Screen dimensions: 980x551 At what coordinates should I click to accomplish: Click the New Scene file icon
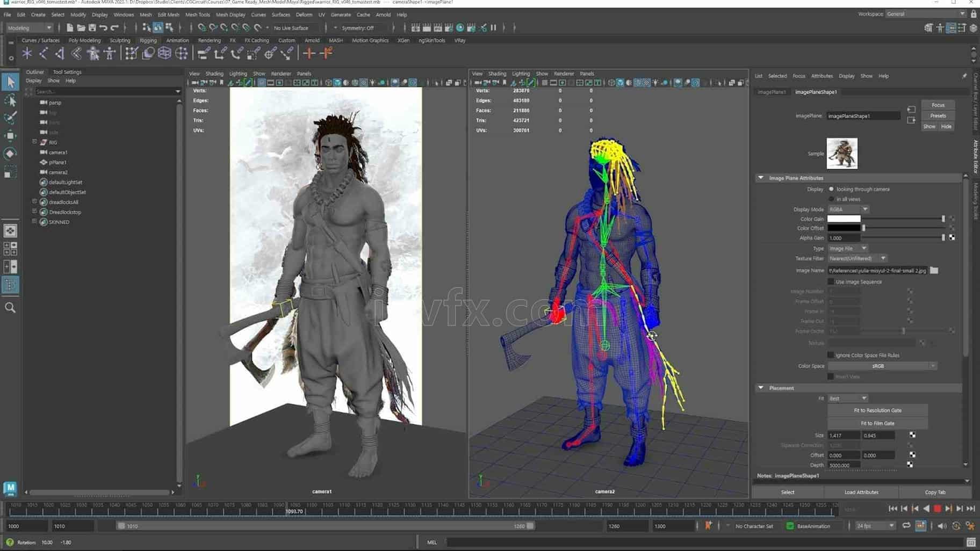coord(70,27)
